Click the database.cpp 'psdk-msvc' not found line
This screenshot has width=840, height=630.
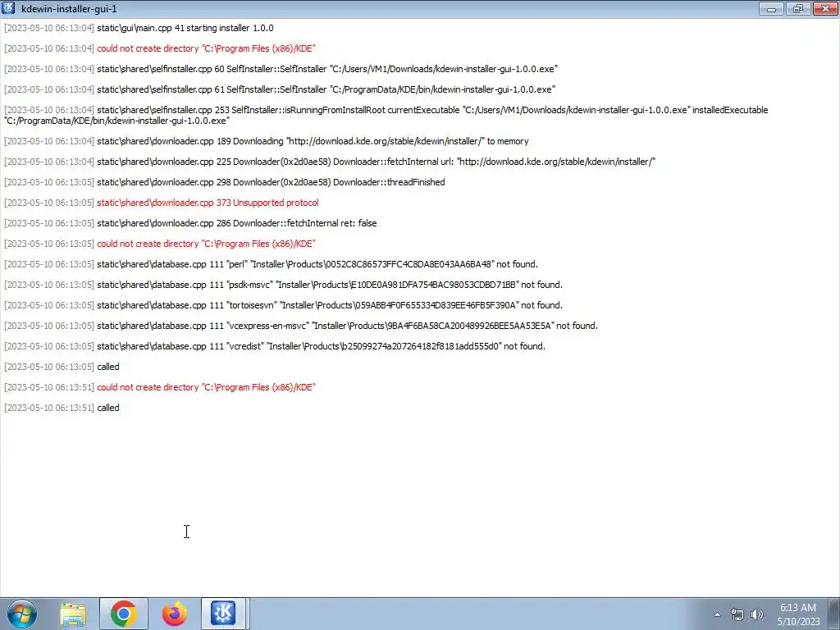(x=283, y=285)
